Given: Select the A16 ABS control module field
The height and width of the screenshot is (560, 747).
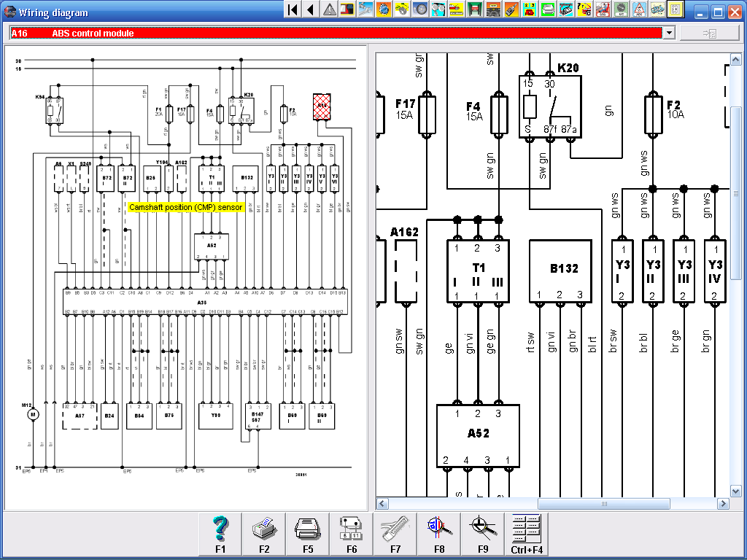Looking at the screenshot, I should point(336,33).
